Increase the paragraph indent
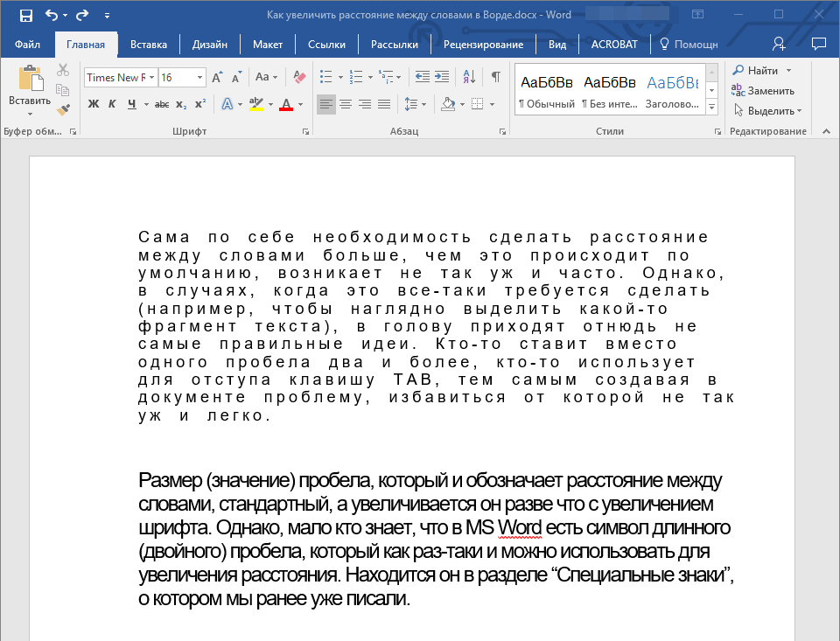The image size is (840, 641). (x=442, y=77)
